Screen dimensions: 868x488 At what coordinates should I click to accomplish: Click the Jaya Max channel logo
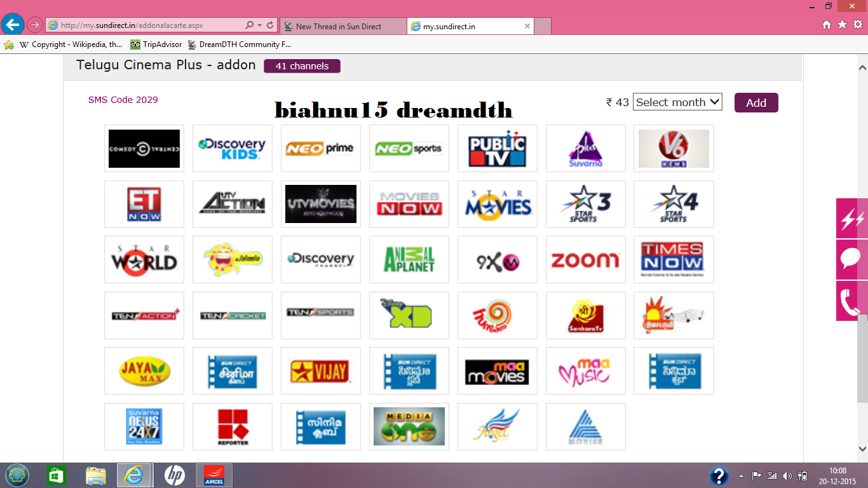coord(144,371)
